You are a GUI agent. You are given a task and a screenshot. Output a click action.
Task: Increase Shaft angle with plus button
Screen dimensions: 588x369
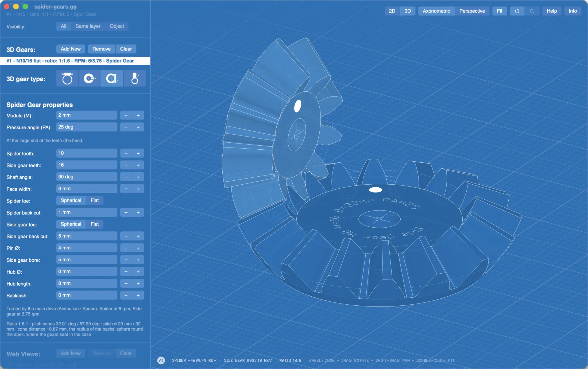point(138,177)
